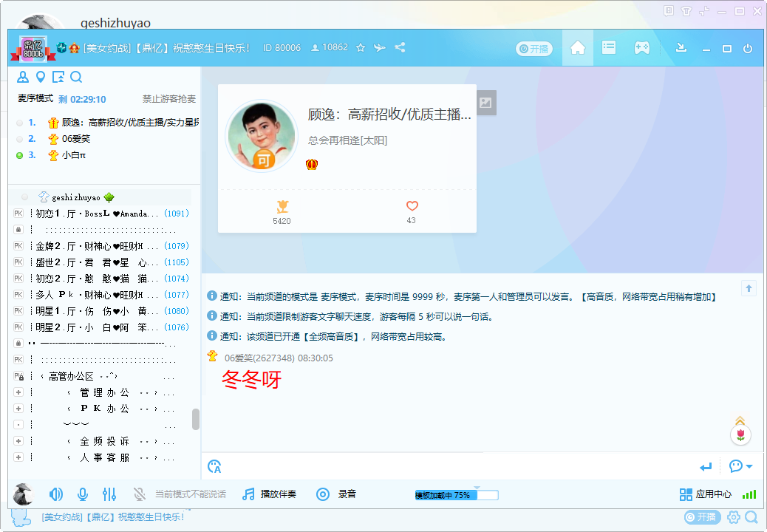Expand the PK办公 channel node
Screen dimensions: 767x532
coord(18,409)
